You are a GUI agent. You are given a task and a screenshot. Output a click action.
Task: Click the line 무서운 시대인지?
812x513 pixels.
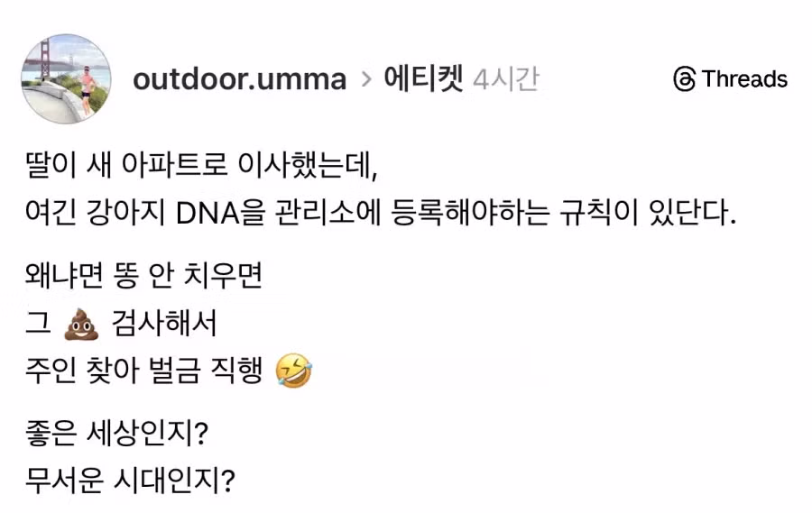[x=131, y=481]
